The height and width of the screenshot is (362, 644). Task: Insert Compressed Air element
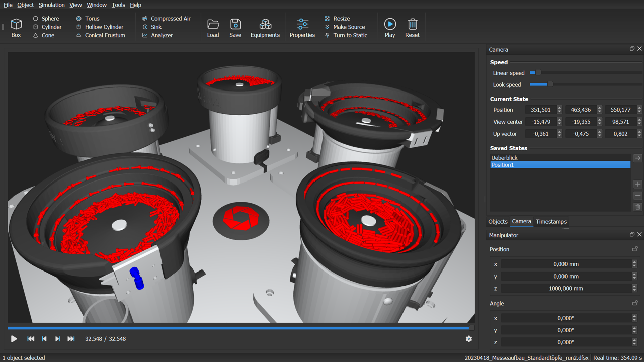coord(166,19)
